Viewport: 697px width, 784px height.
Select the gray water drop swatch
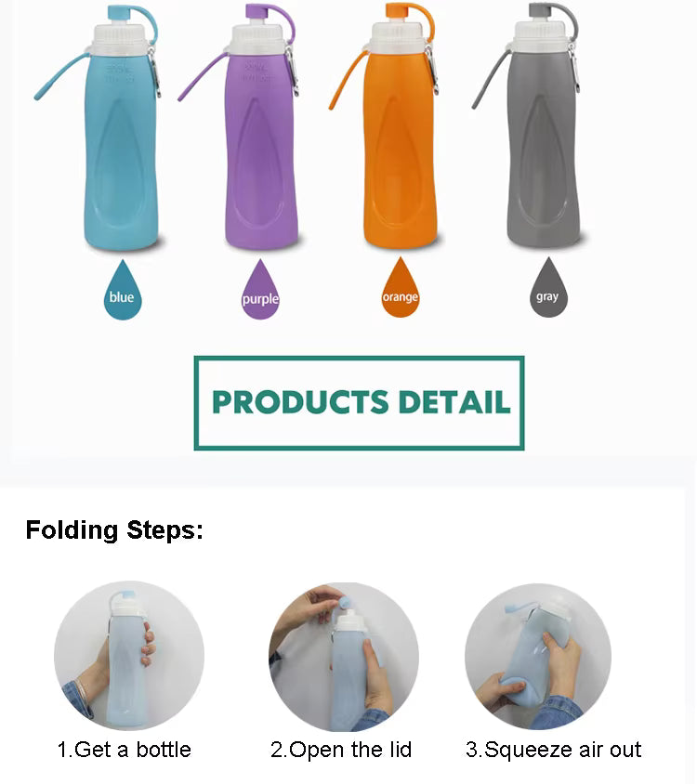548,288
